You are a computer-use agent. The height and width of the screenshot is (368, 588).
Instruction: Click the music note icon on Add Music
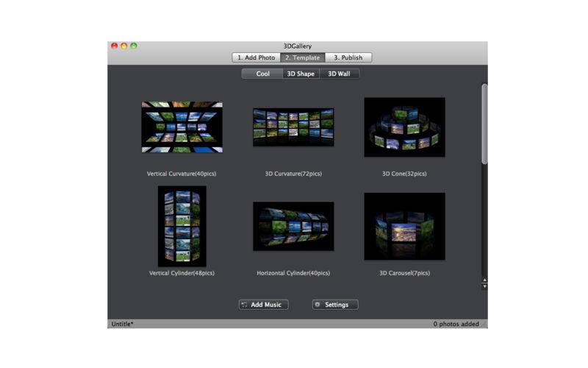point(244,305)
